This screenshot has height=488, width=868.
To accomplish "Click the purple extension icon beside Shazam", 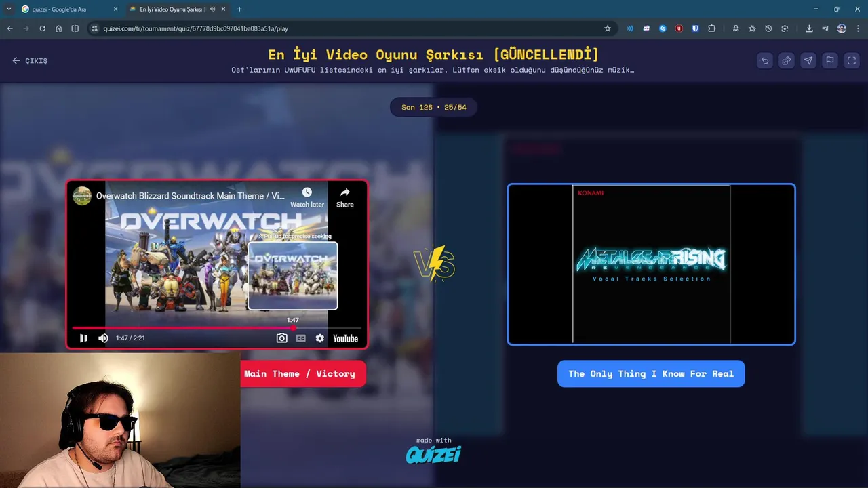I will pos(646,28).
